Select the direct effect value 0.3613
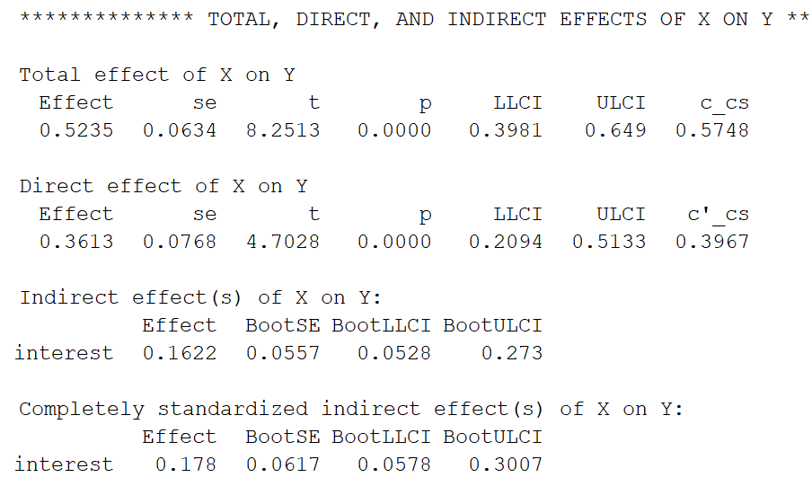The image size is (812, 504). point(76,242)
